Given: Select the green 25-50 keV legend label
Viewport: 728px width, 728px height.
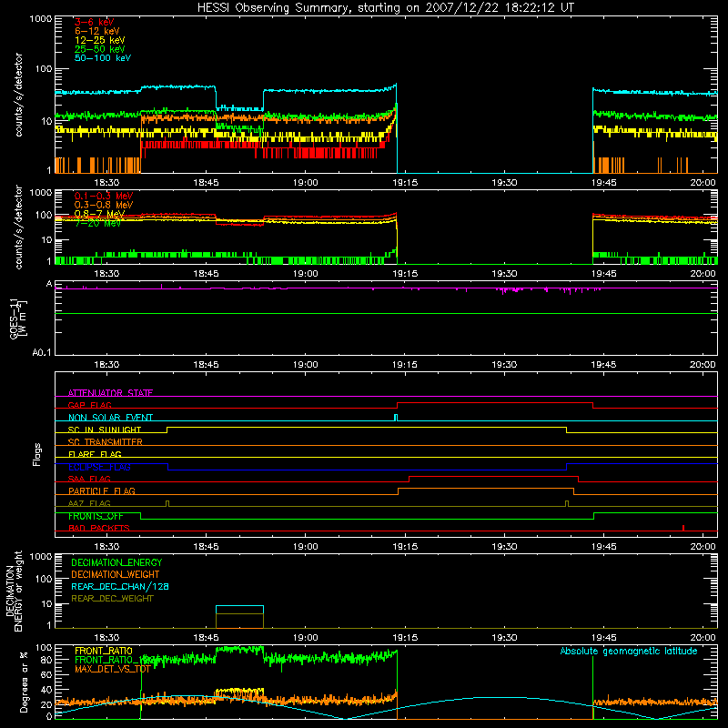Looking at the screenshot, I should pyautogui.click(x=99, y=49).
